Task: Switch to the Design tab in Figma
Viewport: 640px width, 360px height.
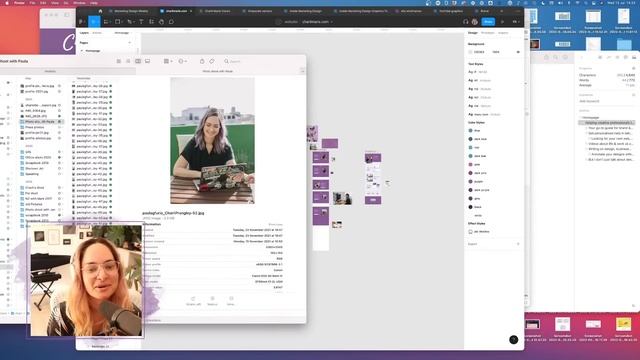Action: [473, 33]
